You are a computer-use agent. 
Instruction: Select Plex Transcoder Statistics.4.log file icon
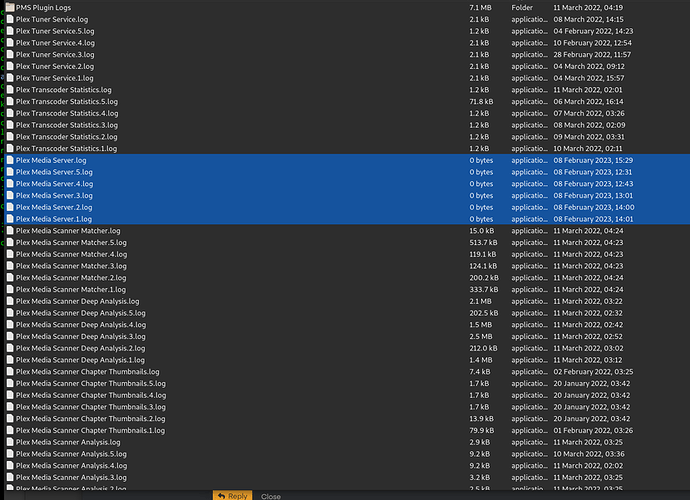click(x=10, y=113)
